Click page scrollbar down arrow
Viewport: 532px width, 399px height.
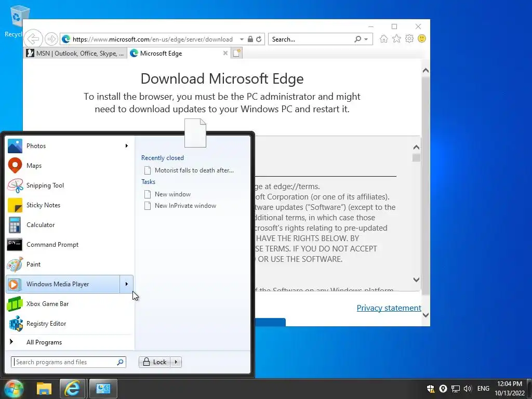426,315
